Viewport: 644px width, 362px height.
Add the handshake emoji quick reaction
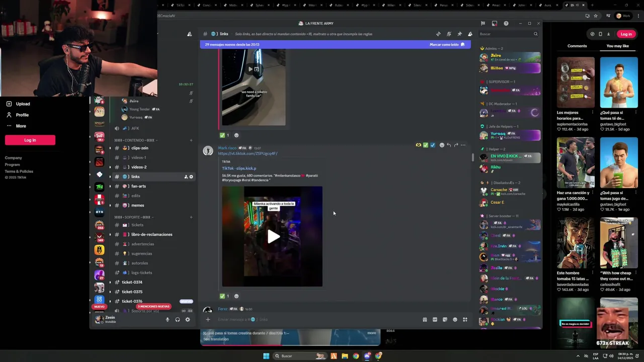coord(418,145)
